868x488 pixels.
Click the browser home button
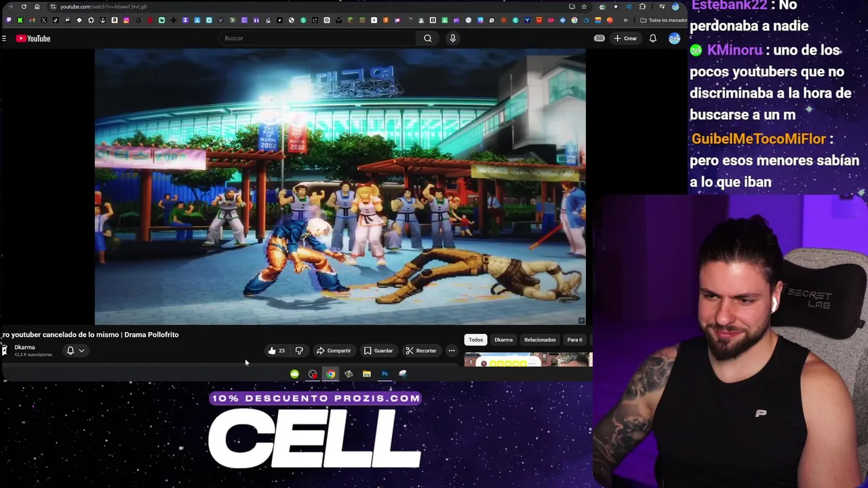pyautogui.click(x=37, y=7)
